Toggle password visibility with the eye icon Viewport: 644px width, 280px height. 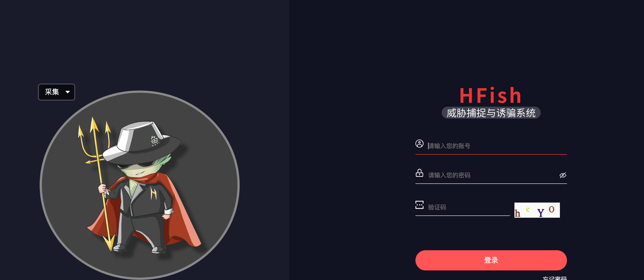tap(563, 175)
